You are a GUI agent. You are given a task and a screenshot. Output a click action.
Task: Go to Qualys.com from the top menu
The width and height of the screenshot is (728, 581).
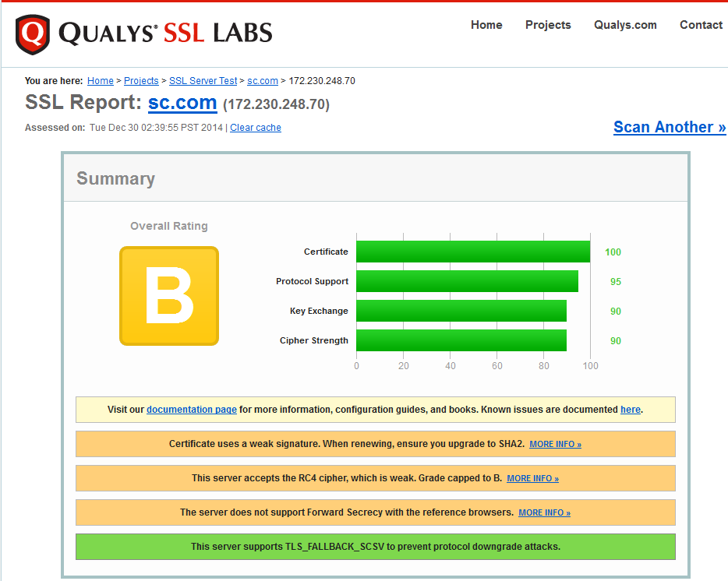tap(625, 25)
